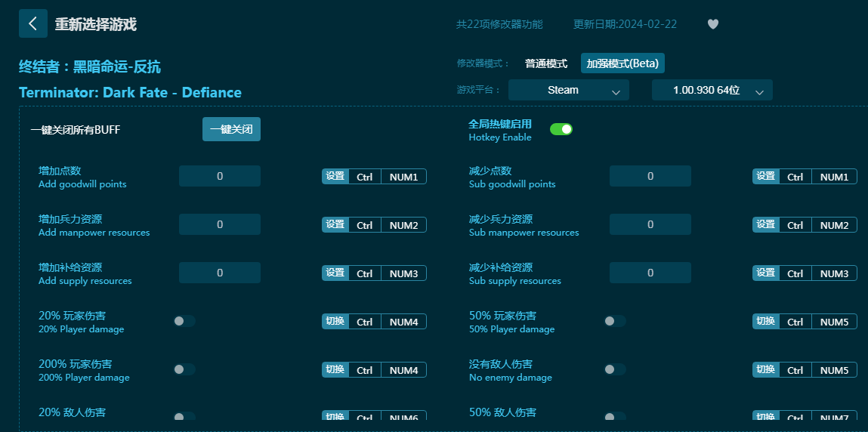Screen dimensions: 868x432
Task: Select 加强模式(Beta) trainer mode
Action: (x=622, y=63)
